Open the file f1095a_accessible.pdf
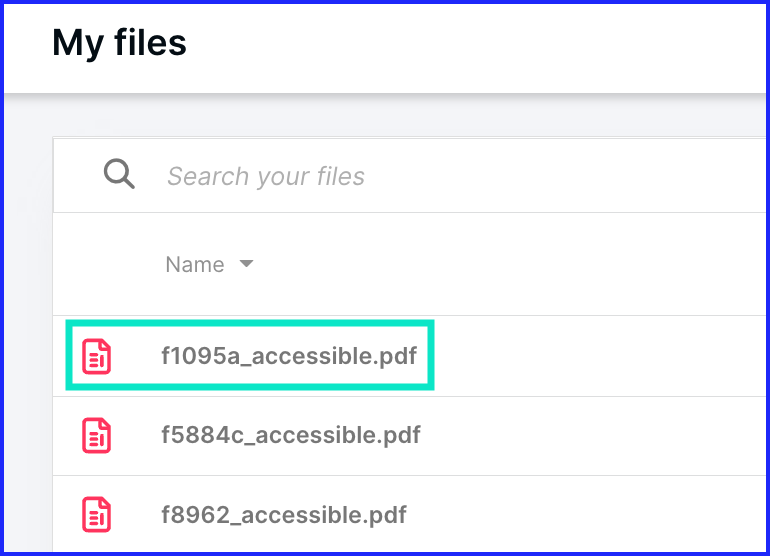The width and height of the screenshot is (770, 556). coord(289,356)
